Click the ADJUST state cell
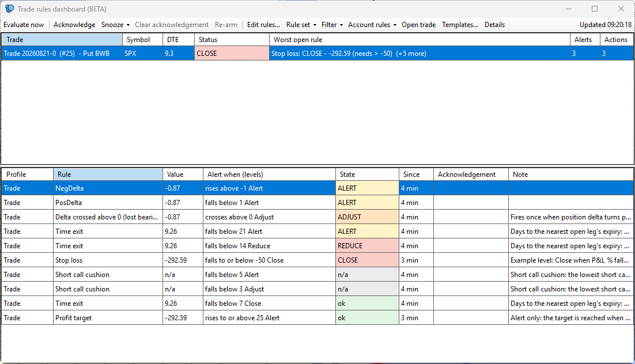 pyautogui.click(x=367, y=217)
